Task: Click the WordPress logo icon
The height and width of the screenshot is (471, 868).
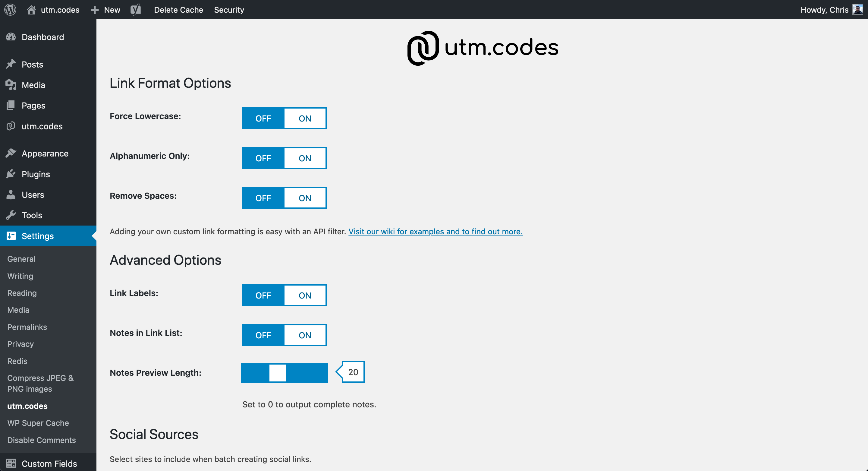Action: tap(11, 9)
